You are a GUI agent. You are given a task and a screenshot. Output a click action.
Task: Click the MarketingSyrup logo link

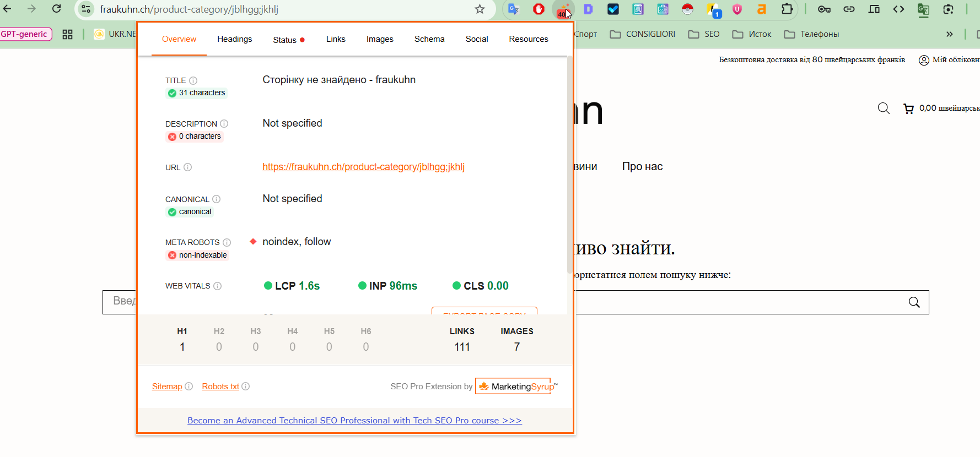[516, 387]
